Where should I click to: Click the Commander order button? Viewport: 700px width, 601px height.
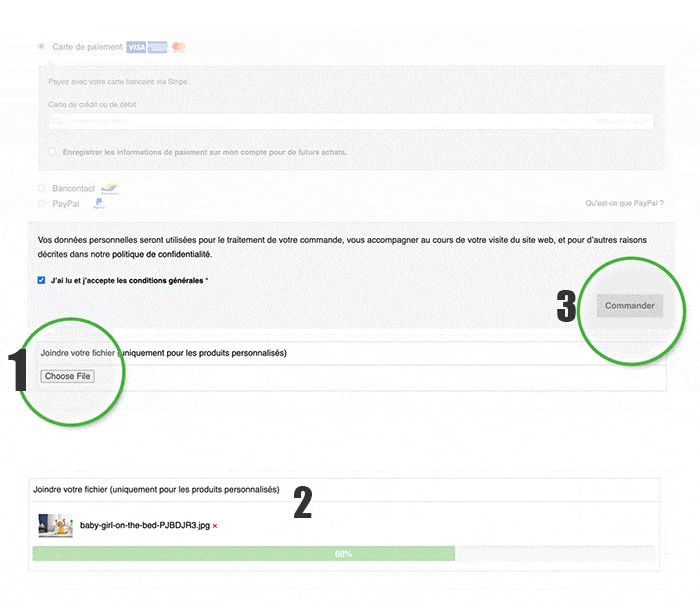coord(629,306)
